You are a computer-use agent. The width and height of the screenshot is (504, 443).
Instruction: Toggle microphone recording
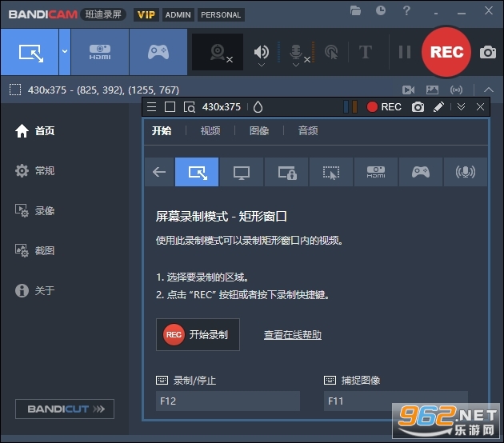pyautogui.click(x=296, y=51)
